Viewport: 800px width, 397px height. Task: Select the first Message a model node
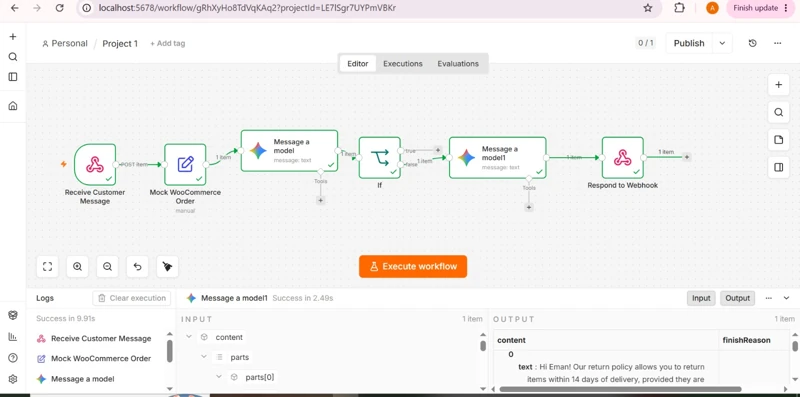pyautogui.click(x=289, y=151)
